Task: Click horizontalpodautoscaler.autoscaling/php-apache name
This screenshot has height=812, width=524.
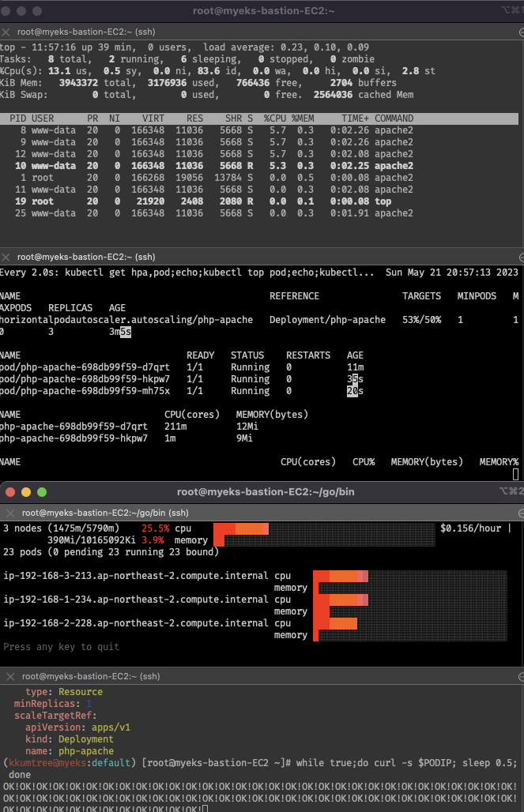Action: (126, 320)
